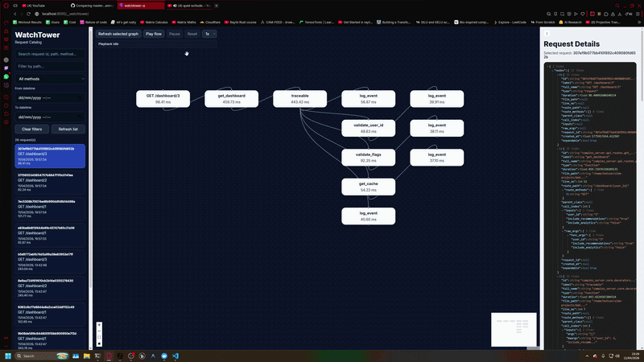
Task: Focus the Filter by path field
Action: [50, 66]
